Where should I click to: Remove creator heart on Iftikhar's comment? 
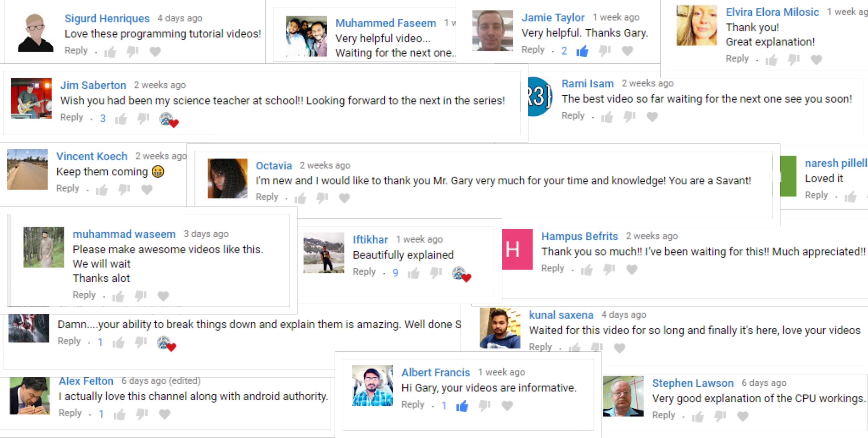[x=461, y=274]
